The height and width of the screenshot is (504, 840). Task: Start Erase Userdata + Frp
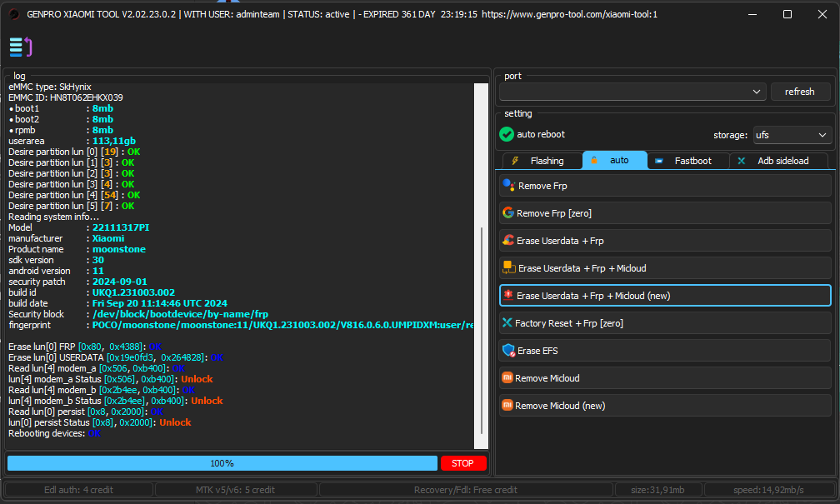(x=665, y=241)
